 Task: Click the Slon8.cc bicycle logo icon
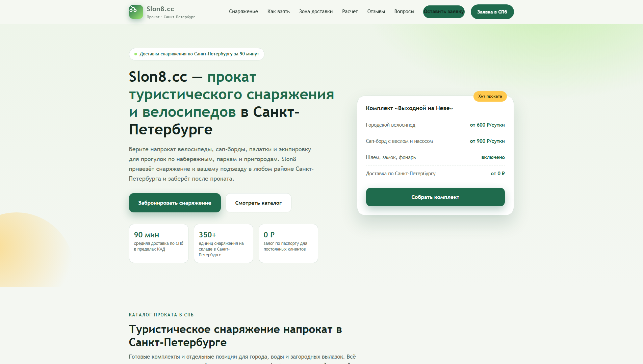coord(136,12)
